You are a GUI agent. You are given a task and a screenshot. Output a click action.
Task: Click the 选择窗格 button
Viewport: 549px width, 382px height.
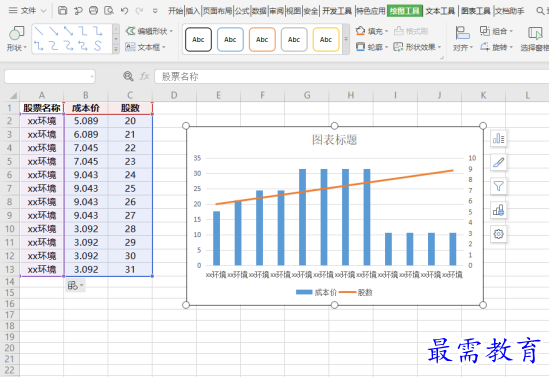coord(535,39)
